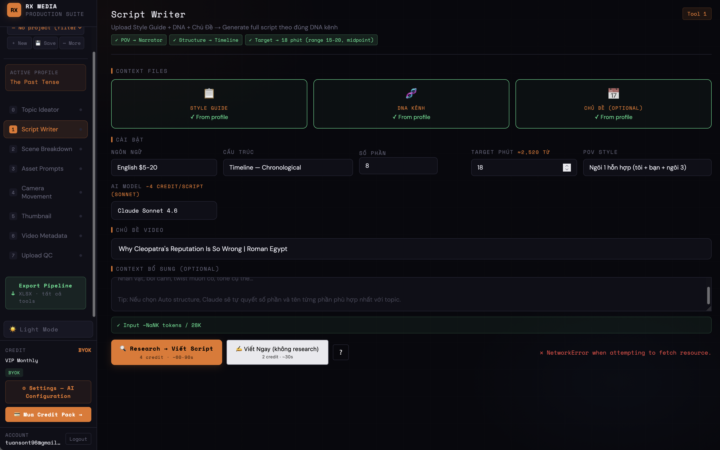Create a New project

point(19,43)
